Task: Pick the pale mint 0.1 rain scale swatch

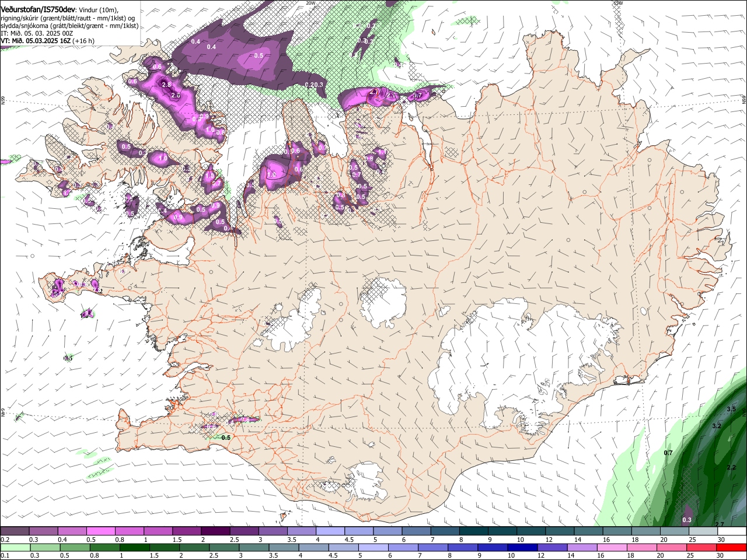Action: click(x=15, y=547)
